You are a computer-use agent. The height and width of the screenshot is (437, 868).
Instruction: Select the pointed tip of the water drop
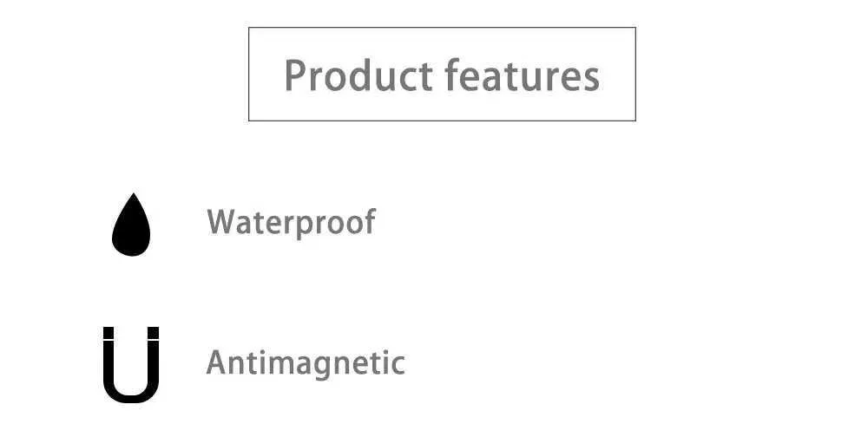tap(132, 196)
